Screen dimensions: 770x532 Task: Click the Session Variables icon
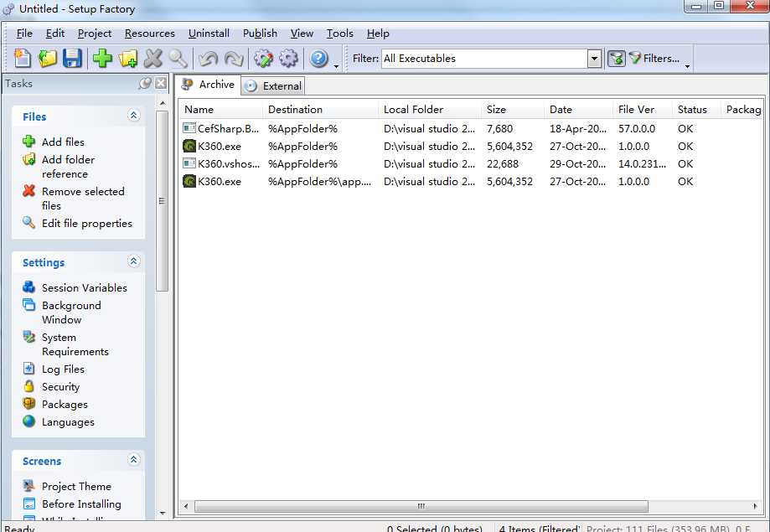(x=29, y=287)
